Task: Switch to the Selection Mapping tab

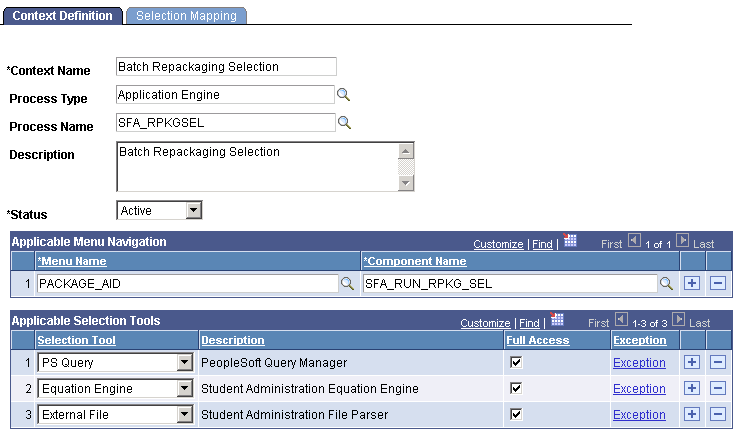Action: pyautogui.click(x=186, y=16)
